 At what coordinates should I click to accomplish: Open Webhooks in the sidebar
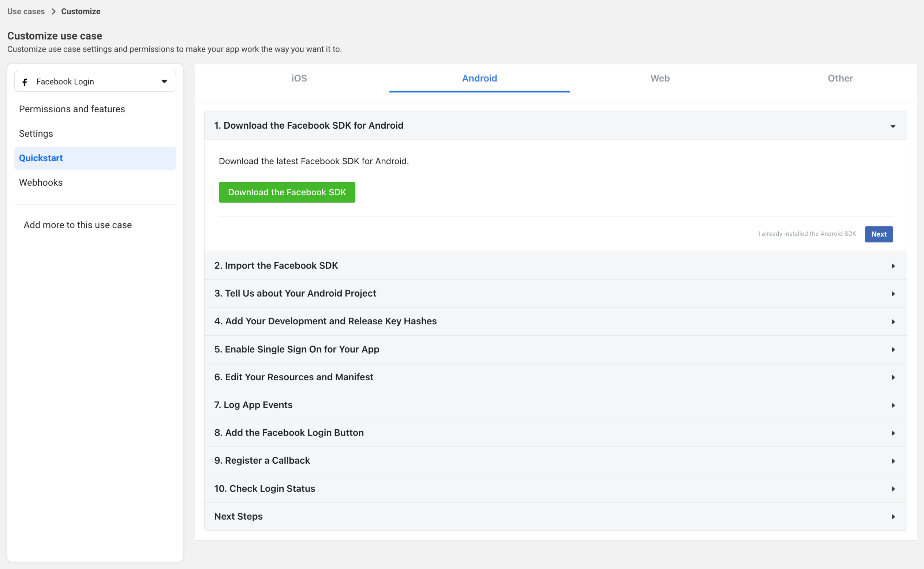click(x=41, y=182)
